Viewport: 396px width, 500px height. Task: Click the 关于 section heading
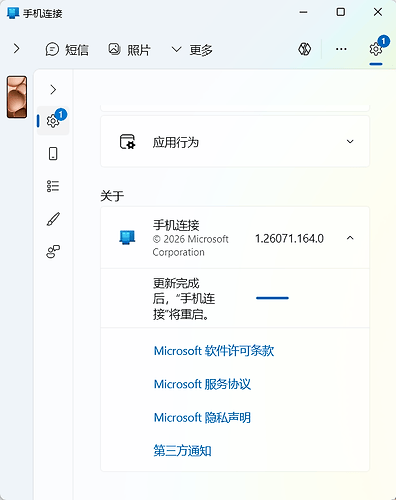[112, 196]
